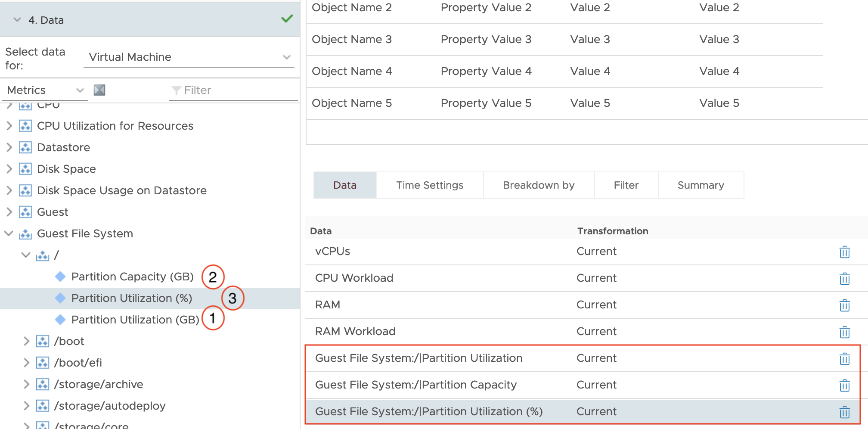
Task: Click the Transformation column header
Action: (613, 231)
